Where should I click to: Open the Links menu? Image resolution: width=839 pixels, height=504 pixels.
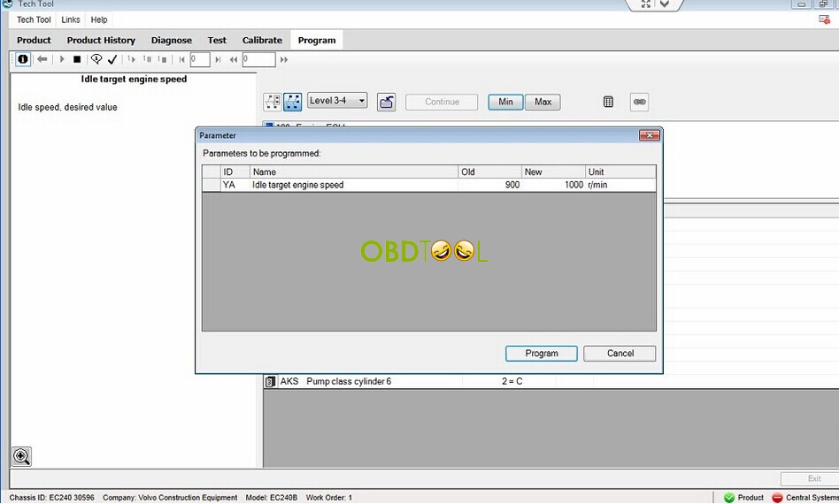(71, 19)
